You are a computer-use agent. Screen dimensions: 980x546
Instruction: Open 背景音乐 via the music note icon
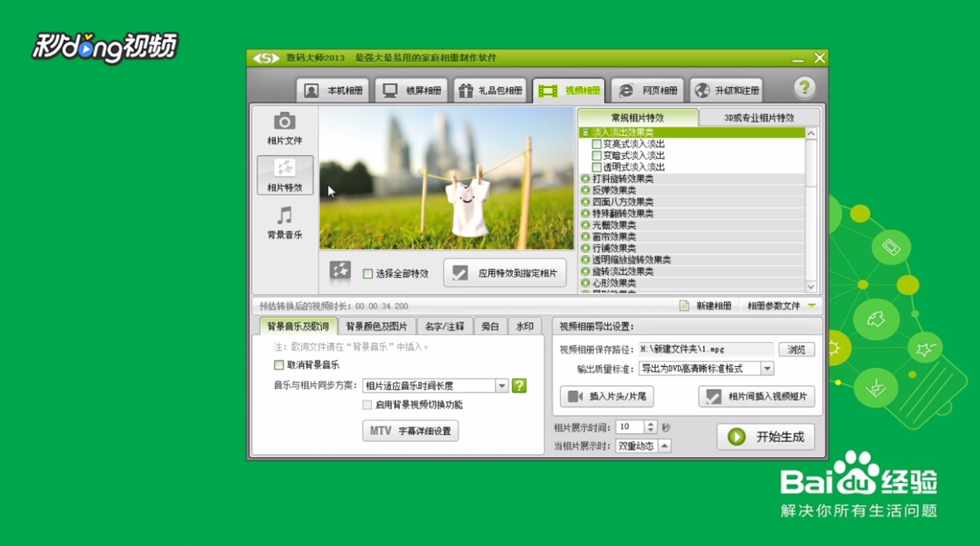tap(286, 215)
